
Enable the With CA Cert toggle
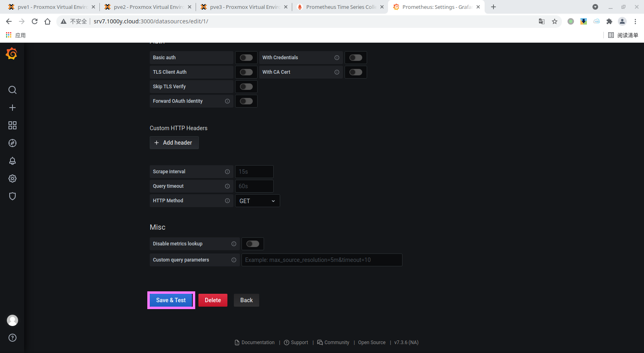click(355, 72)
